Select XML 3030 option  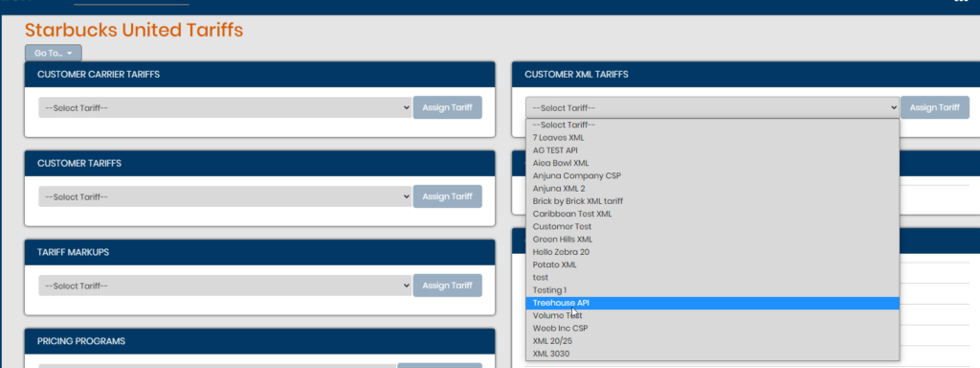click(712, 354)
